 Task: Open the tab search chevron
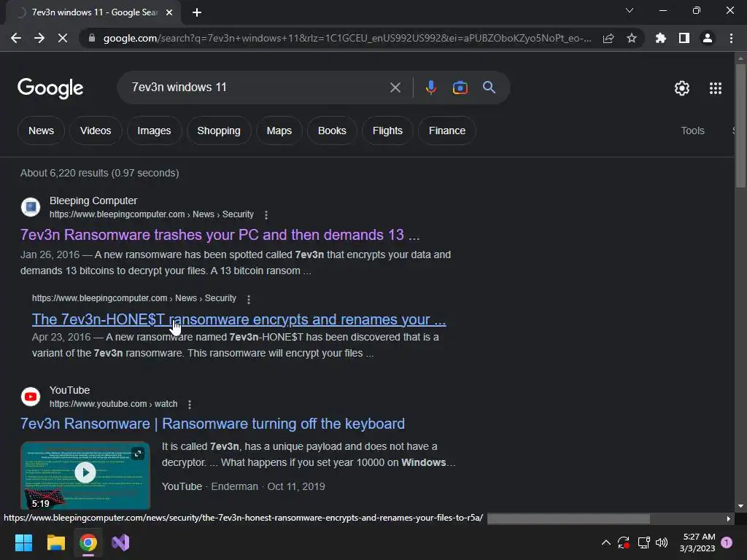click(630, 10)
